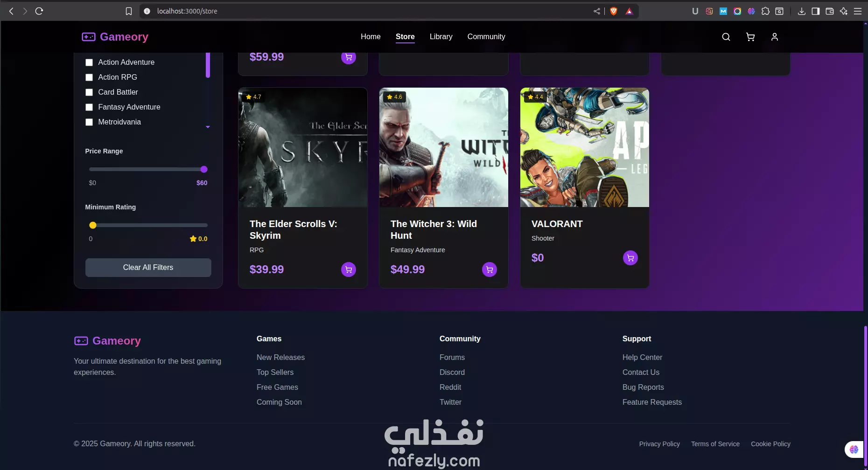Check the Action RPG genre filter
Image resolution: width=868 pixels, height=470 pixels.
(89, 77)
